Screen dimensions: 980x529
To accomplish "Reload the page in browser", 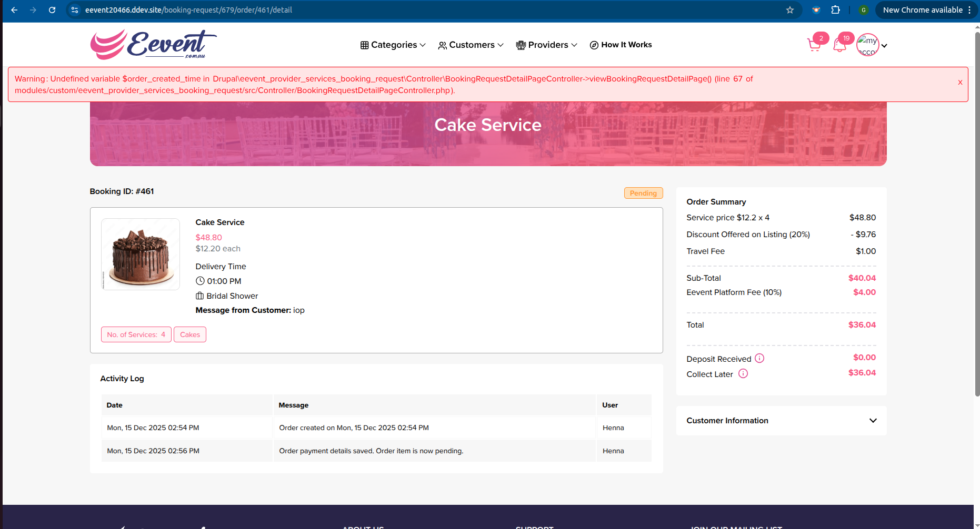I will pos(52,10).
